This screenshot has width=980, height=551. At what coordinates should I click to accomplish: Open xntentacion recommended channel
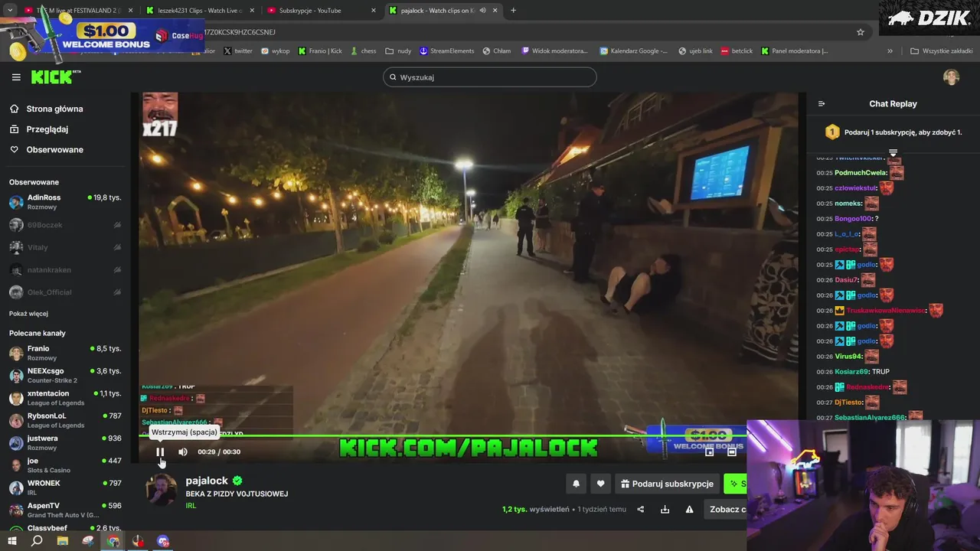pyautogui.click(x=65, y=398)
